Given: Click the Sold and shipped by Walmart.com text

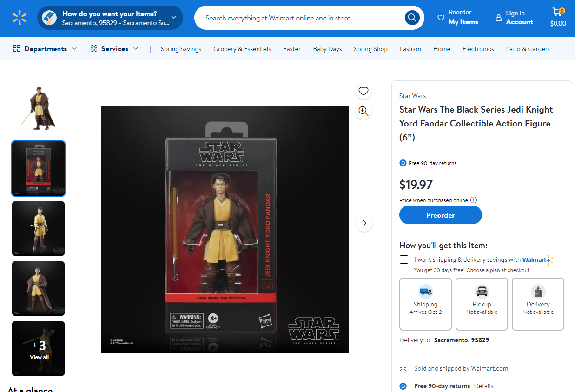Looking at the screenshot, I should [461, 368].
